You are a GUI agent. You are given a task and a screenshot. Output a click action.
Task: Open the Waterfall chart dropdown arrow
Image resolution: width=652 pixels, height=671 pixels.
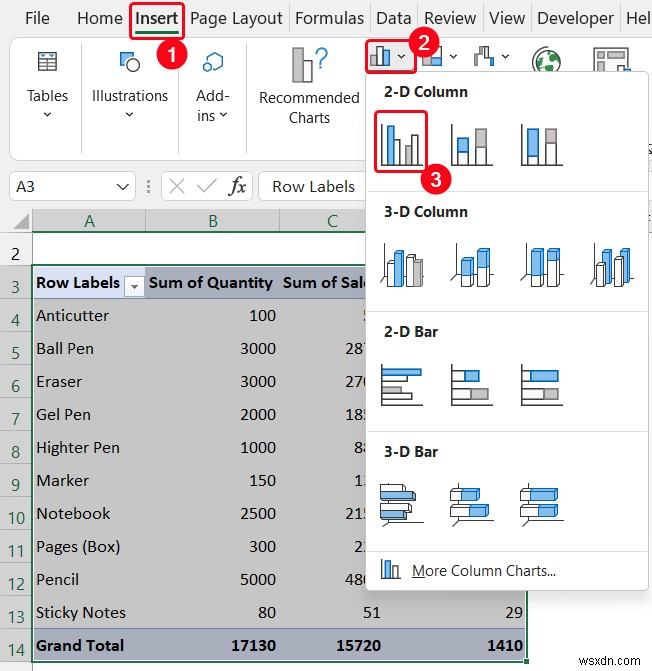pos(505,56)
